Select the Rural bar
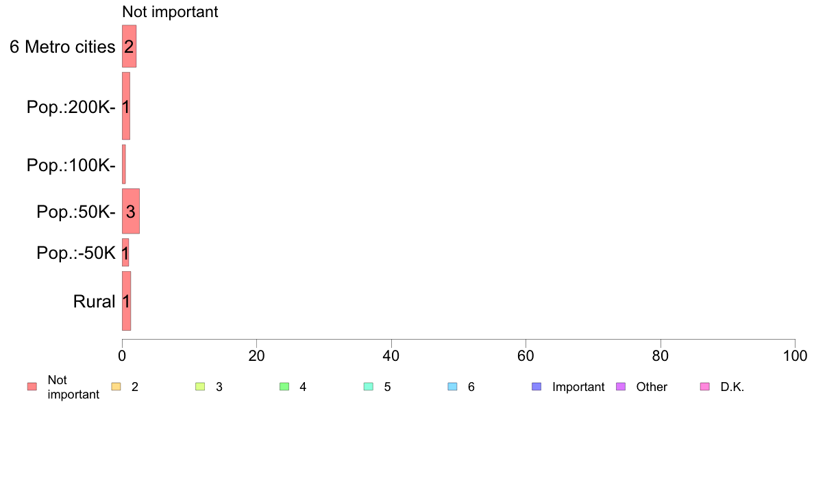The width and height of the screenshot is (814, 504). point(126,301)
